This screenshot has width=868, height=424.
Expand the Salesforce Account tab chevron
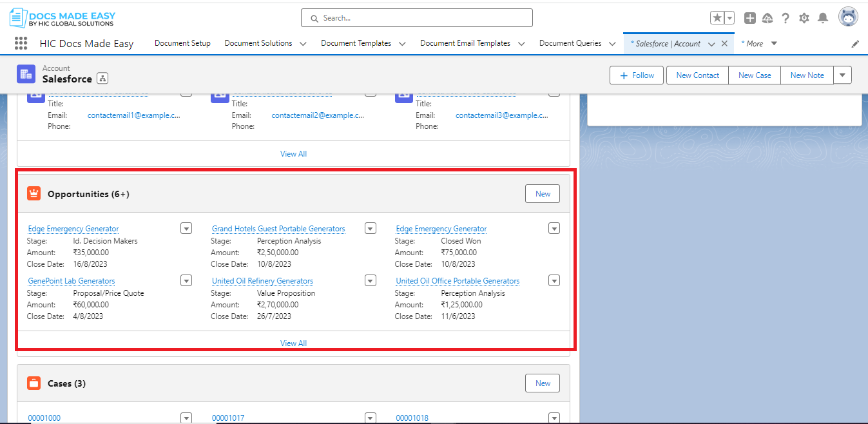(x=711, y=44)
